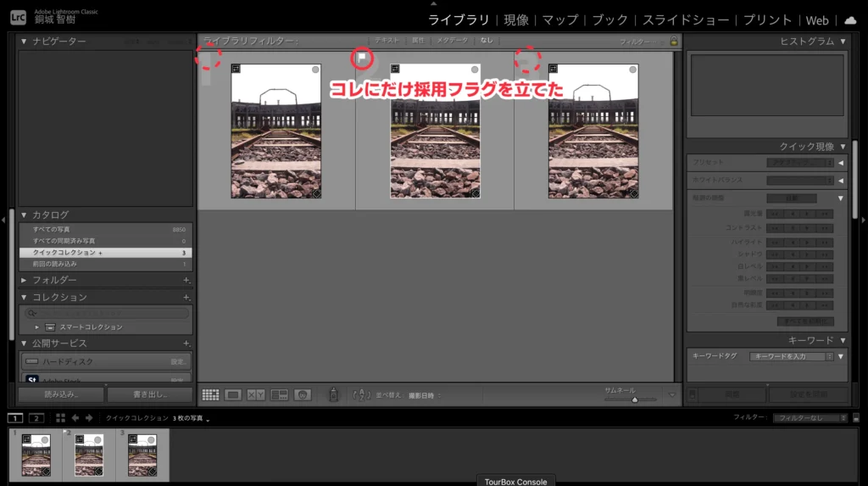This screenshot has height=486, width=868.
Task: Click the develop adjustments badge on third photo
Action: coord(634,193)
